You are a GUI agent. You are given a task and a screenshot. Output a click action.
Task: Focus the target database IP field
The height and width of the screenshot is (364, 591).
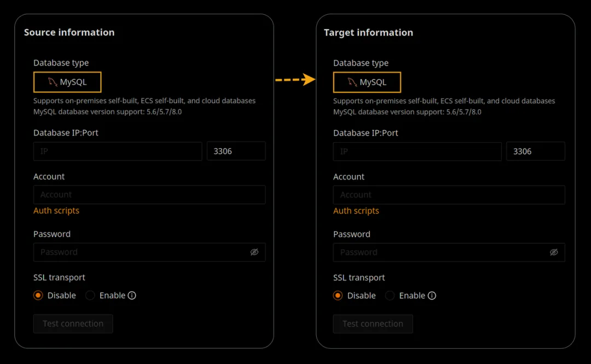[x=418, y=151]
